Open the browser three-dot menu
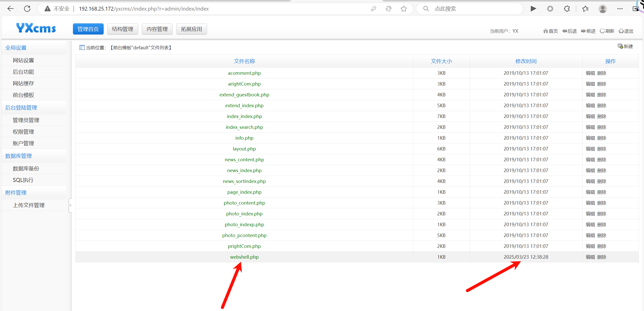 pos(620,9)
